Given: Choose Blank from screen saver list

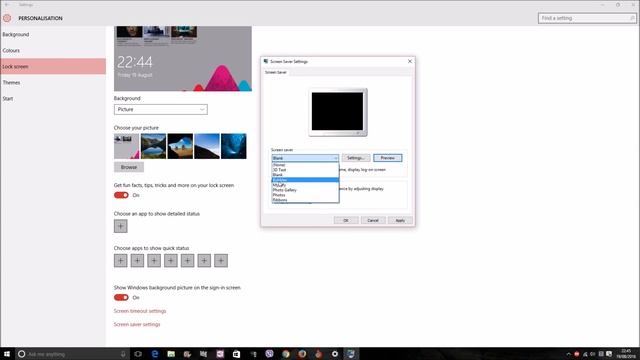Looking at the screenshot, I should coord(305,175).
